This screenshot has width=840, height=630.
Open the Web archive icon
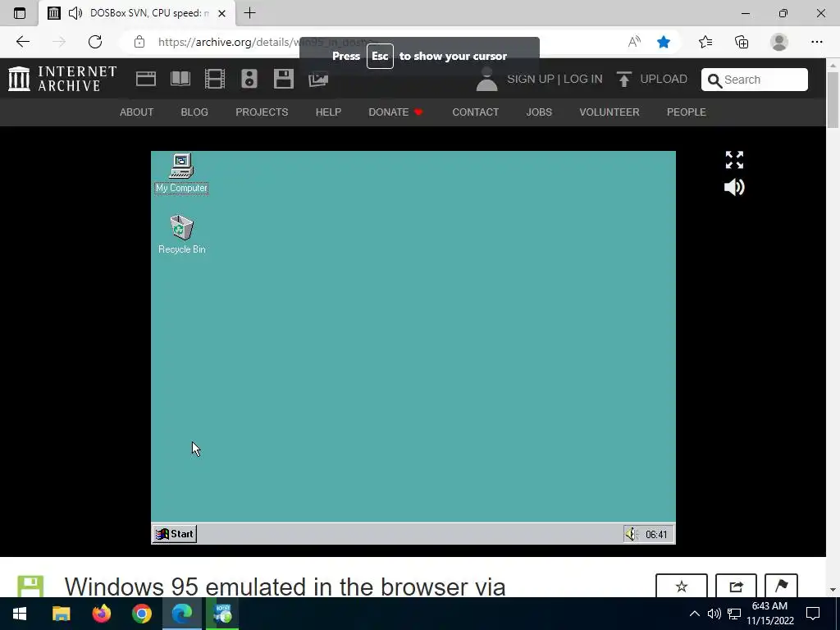coord(146,79)
